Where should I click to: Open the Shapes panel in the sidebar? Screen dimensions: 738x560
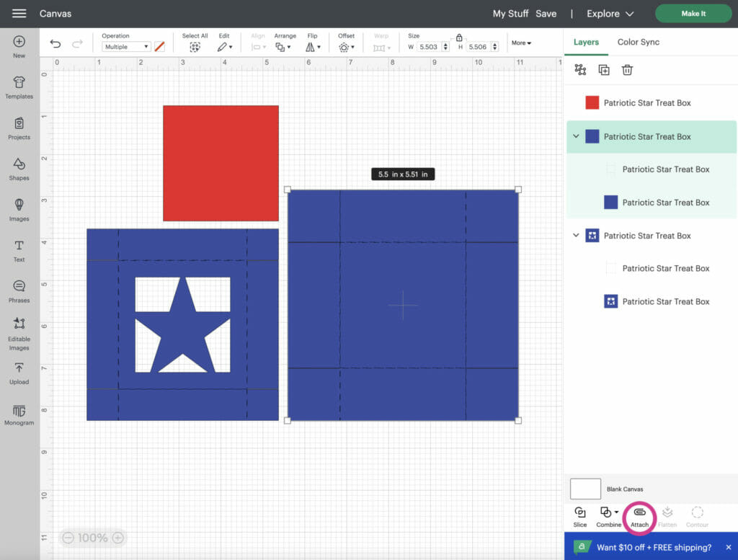point(19,167)
